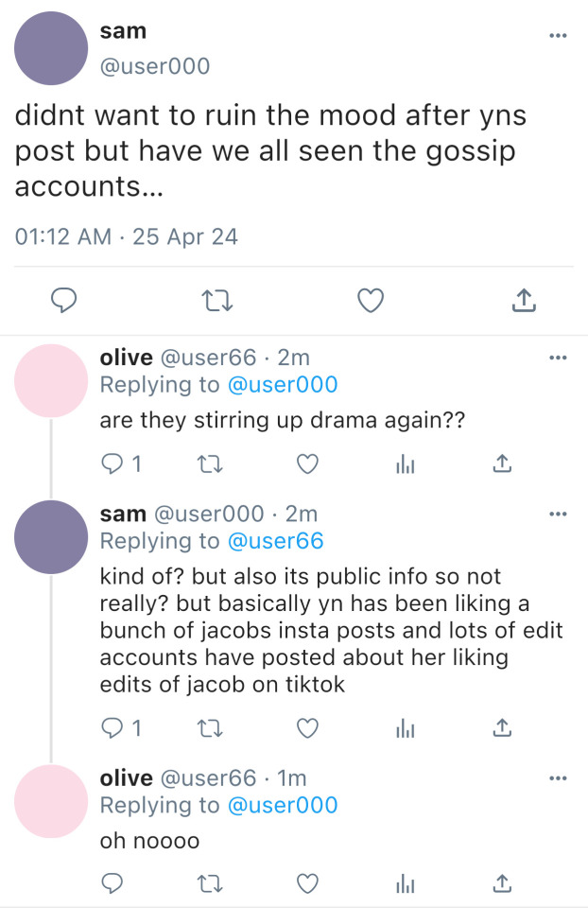This screenshot has width=588, height=908.
Task: Reply to sam's main gossip accounts tweet
Action: coord(62,301)
